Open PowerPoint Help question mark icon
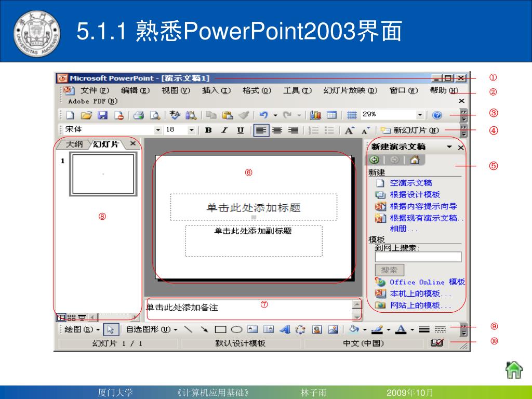Screen dimensions: 532x399 coord(437,115)
